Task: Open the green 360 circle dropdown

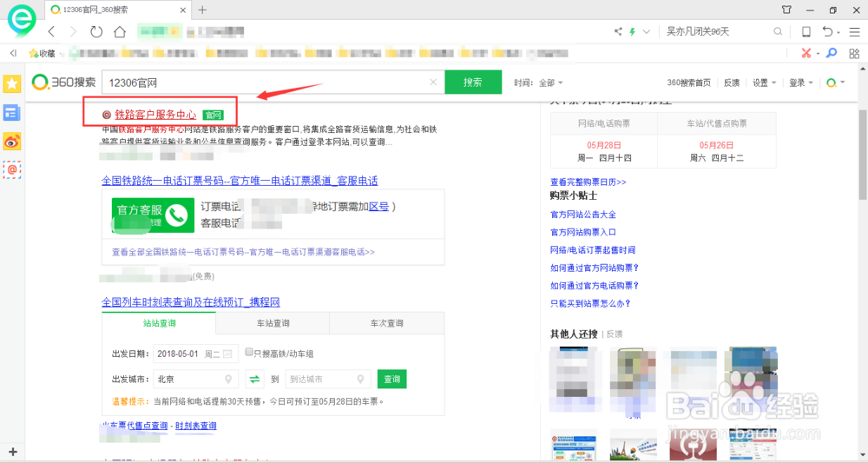Action: click(x=835, y=83)
